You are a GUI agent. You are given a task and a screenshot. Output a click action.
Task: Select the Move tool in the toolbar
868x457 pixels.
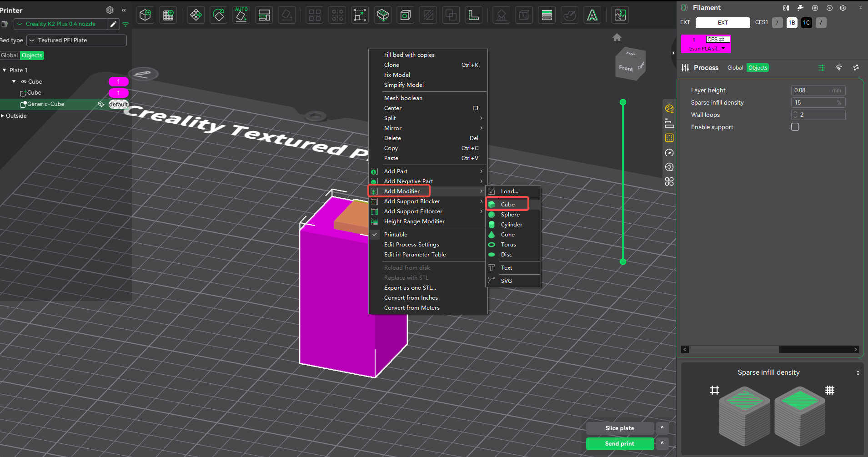click(x=196, y=15)
